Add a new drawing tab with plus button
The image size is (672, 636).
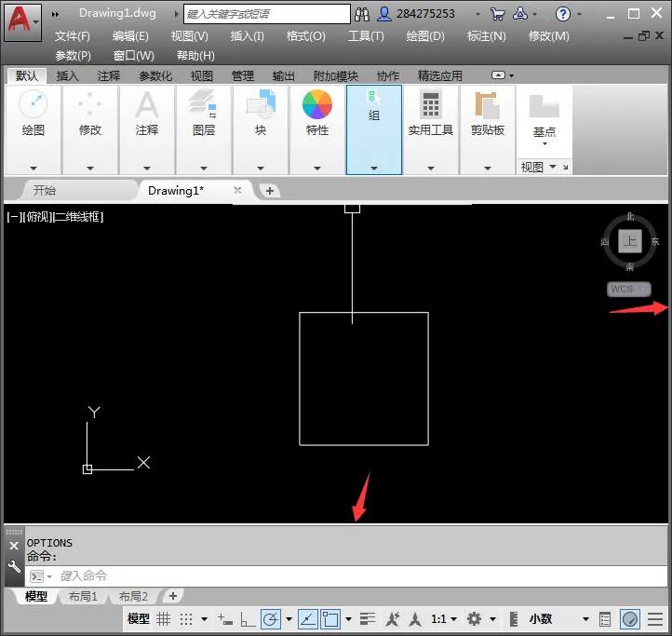click(x=269, y=190)
